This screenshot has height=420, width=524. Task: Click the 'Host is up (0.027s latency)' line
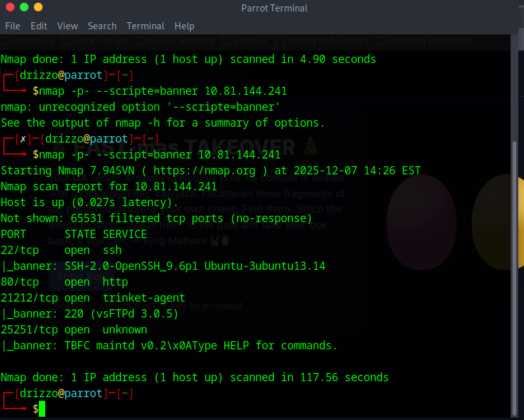click(x=90, y=202)
